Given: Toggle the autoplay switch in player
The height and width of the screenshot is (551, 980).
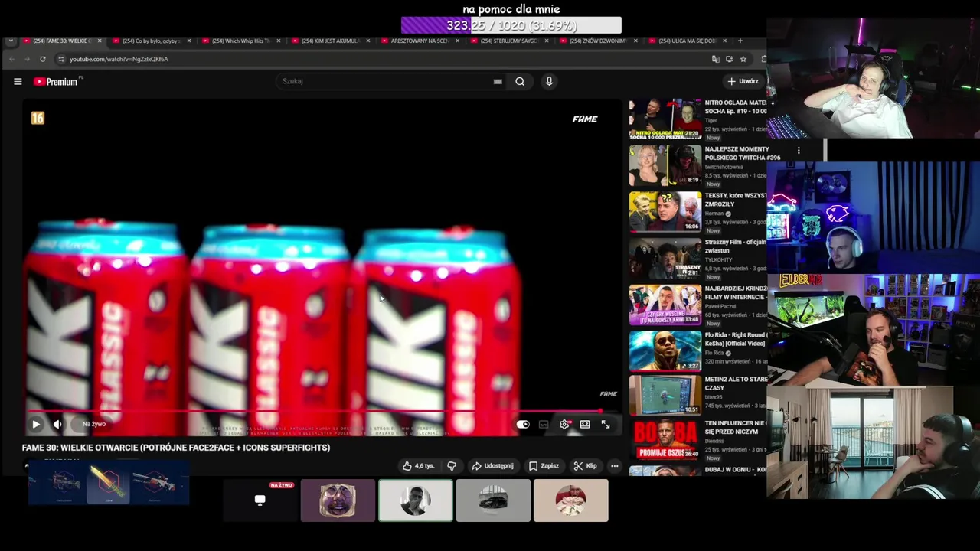Looking at the screenshot, I should pos(522,424).
